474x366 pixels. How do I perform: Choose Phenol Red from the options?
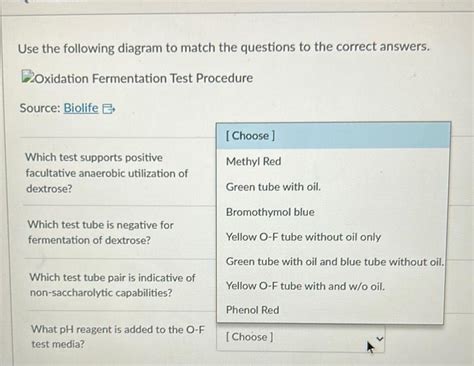pos(252,310)
